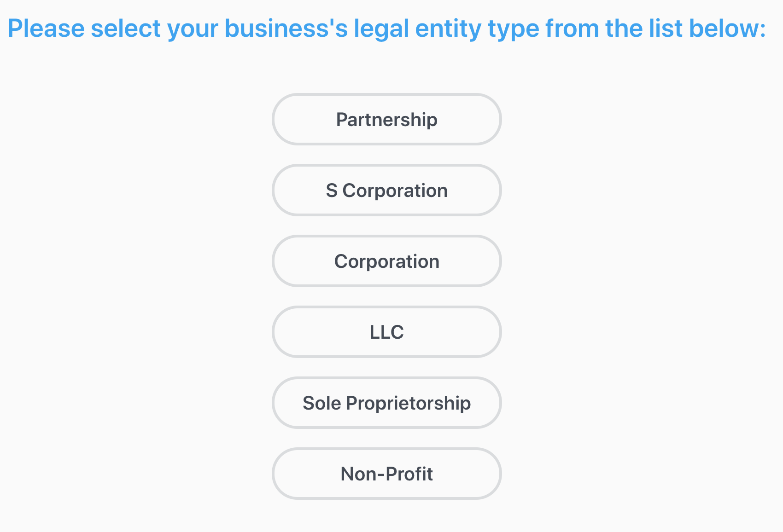
Task: Tap the last option, Non-Profit
Action: pos(386,474)
